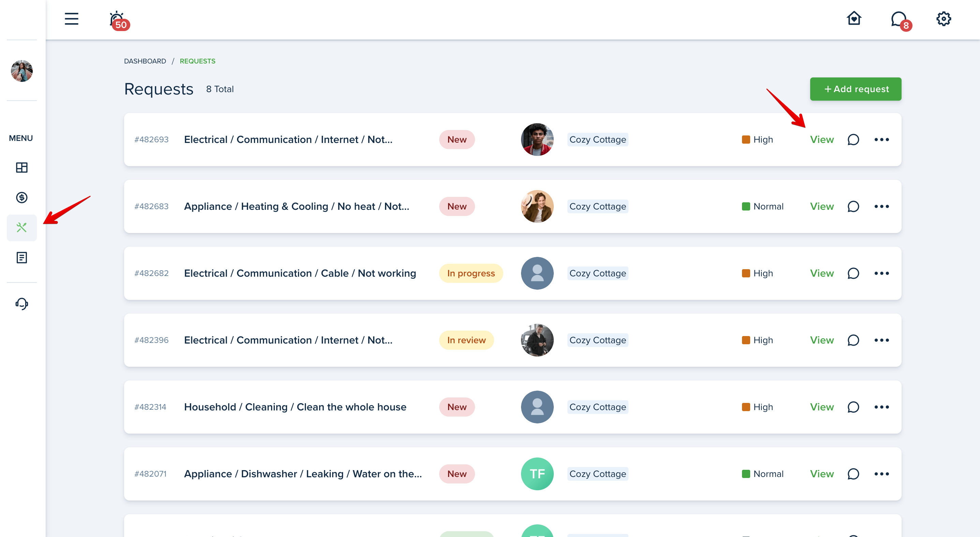Open comments for request #482682
The height and width of the screenshot is (537, 980).
[853, 274]
